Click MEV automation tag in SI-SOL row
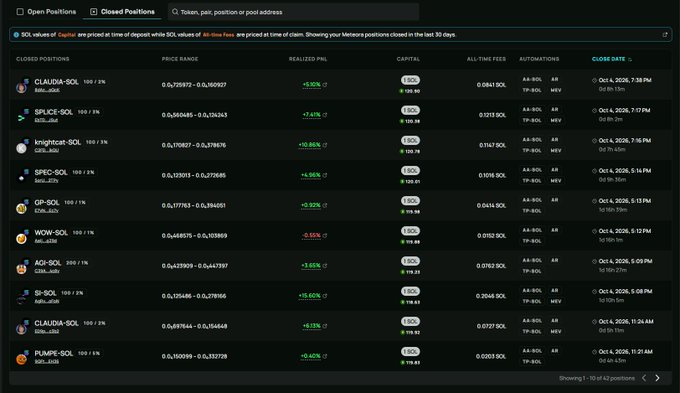Screen dimensions: 680x393 556,301
